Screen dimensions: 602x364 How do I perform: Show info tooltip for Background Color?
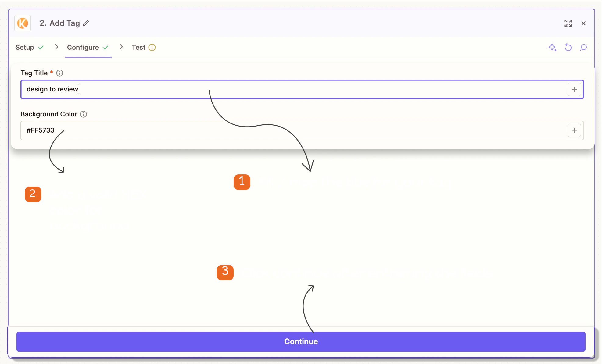[83, 114]
